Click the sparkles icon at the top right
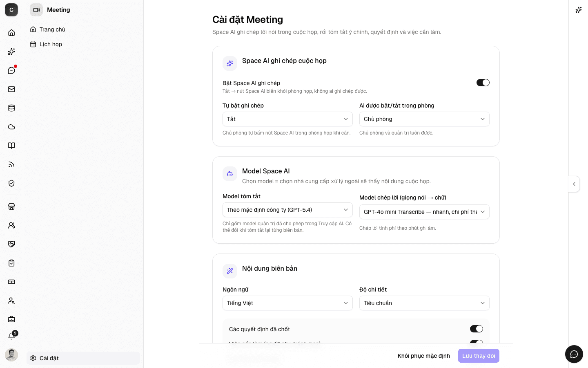Viewport: 588px width, 368px height. (x=578, y=10)
